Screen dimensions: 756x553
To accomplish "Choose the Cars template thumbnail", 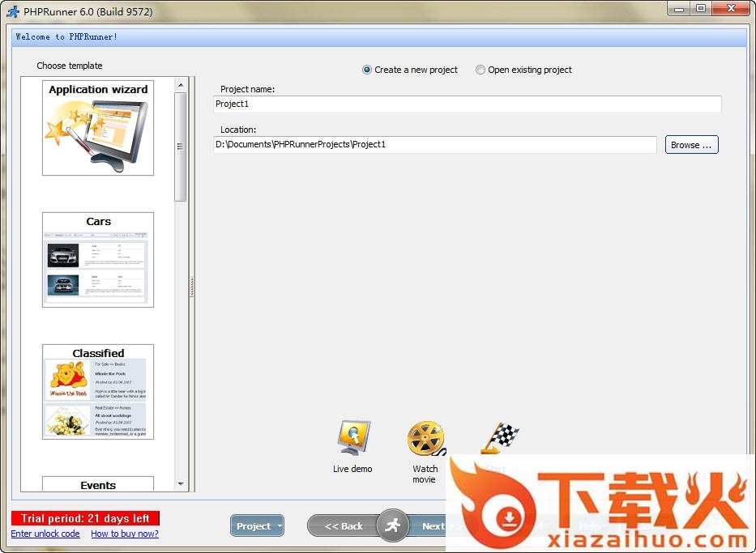I will [98, 260].
